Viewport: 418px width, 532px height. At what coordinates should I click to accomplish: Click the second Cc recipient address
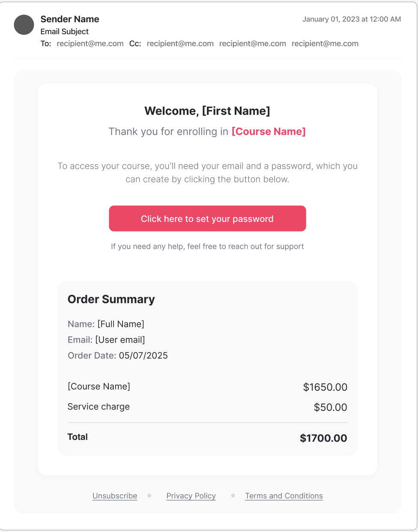coord(253,44)
